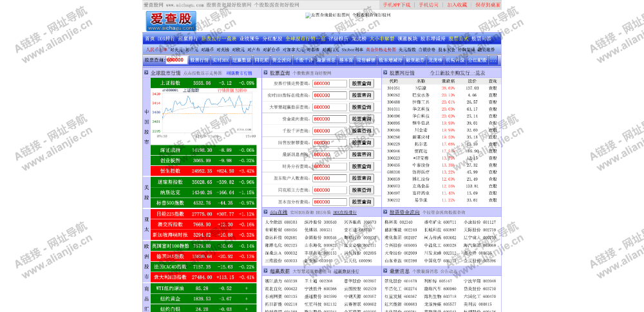Image resolution: width=644 pixels, height=312 pixels.
Task: Click the 日经225指数 index row
Action: tap(204, 214)
